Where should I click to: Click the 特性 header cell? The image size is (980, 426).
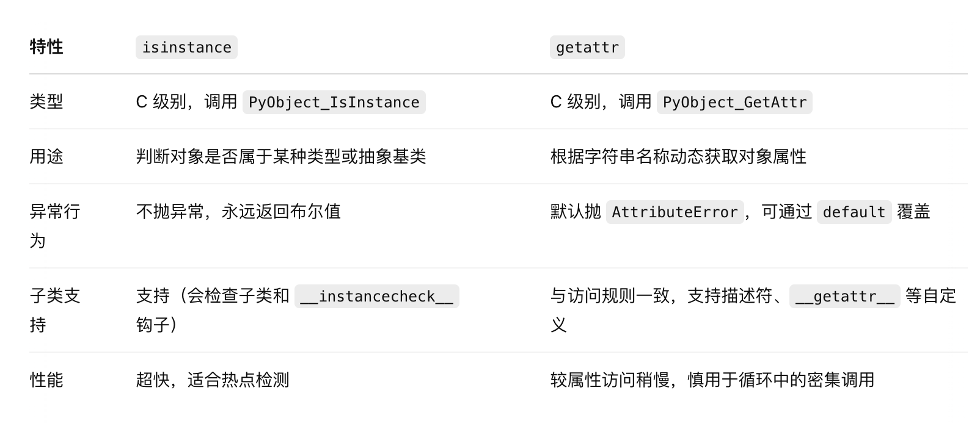point(46,47)
